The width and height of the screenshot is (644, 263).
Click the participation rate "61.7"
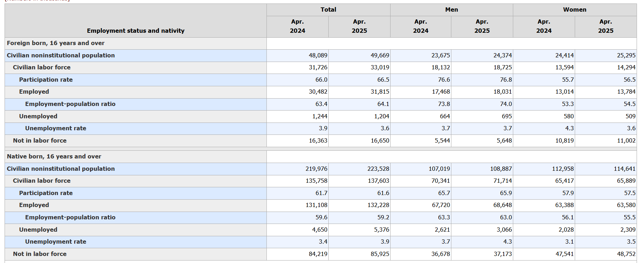click(x=321, y=193)
